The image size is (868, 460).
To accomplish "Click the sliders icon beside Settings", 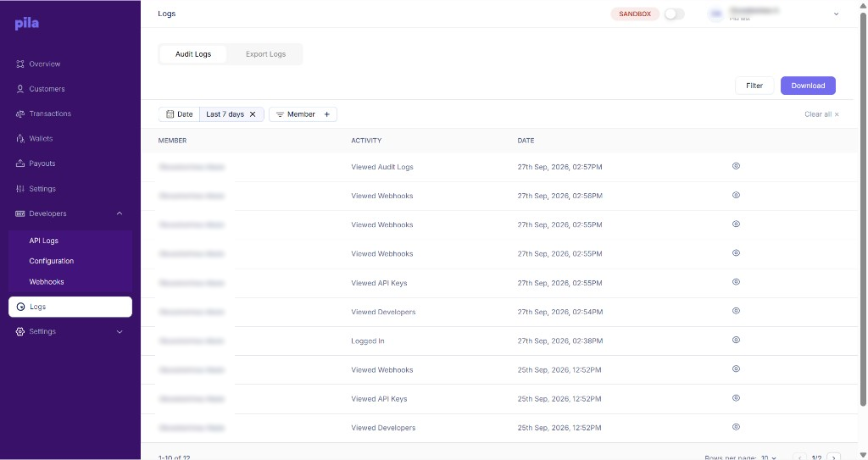I will click(x=20, y=189).
